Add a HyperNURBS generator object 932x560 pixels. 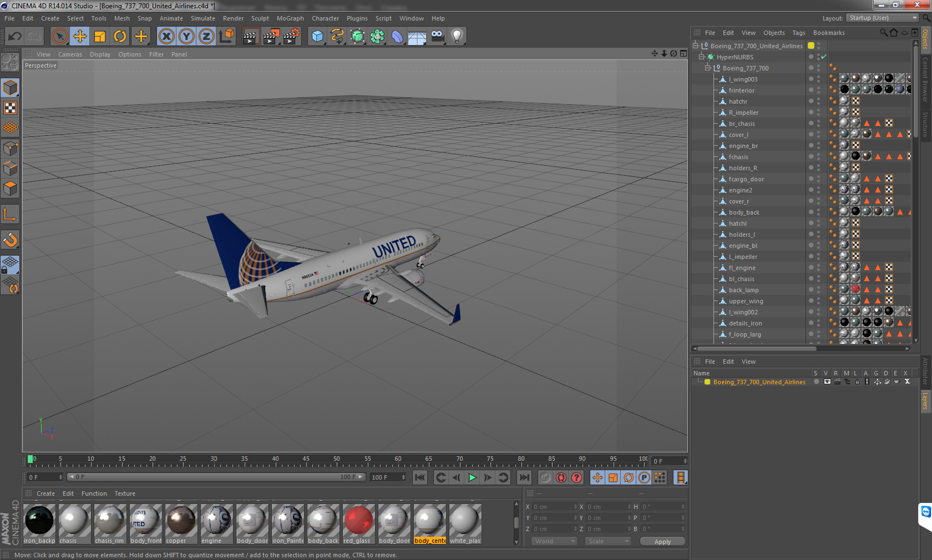357,37
